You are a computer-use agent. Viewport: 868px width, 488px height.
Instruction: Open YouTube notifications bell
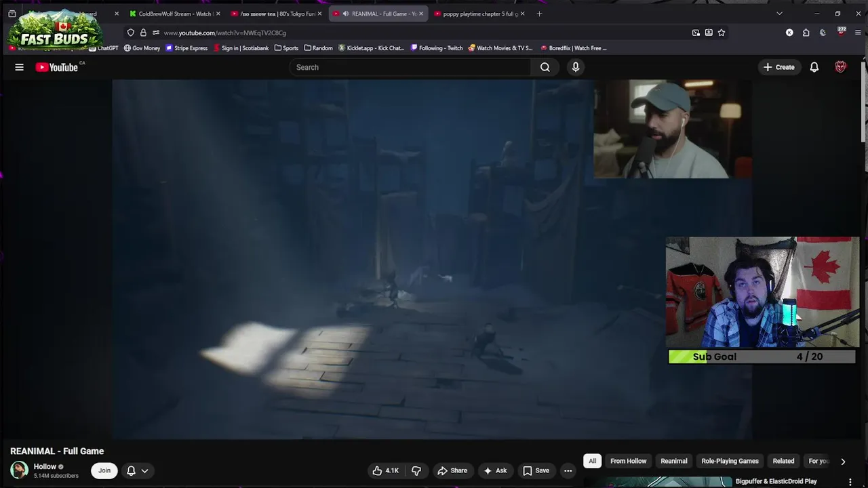click(x=814, y=67)
